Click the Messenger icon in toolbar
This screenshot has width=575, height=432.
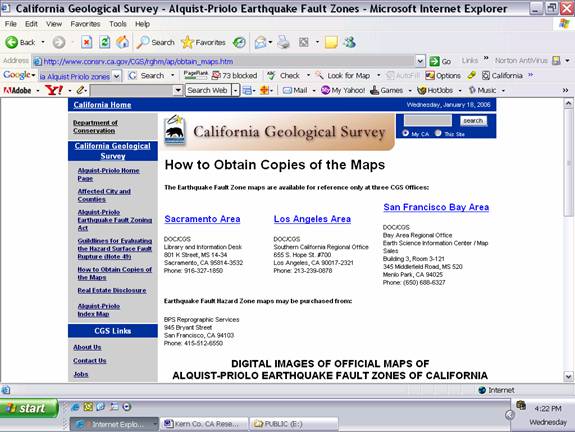tap(350, 43)
